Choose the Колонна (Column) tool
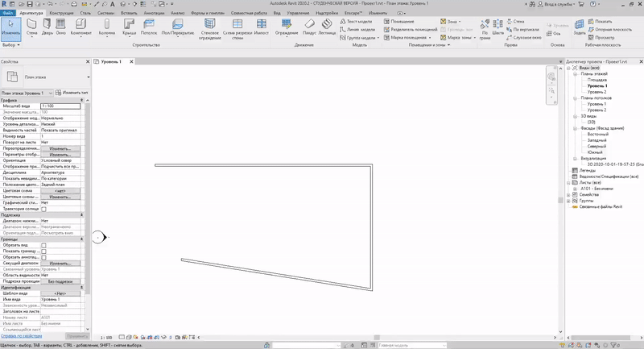This screenshot has height=349, width=644. point(107,27)
